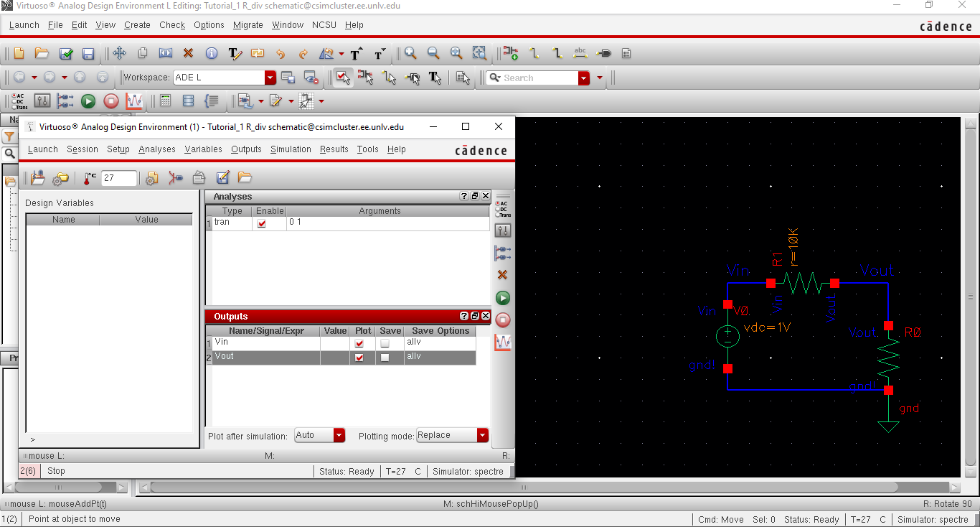Click the Zoom In magnifier icon
Image resolution: width=980 pixels, height=527 pixels.
[x=410, y=54]
